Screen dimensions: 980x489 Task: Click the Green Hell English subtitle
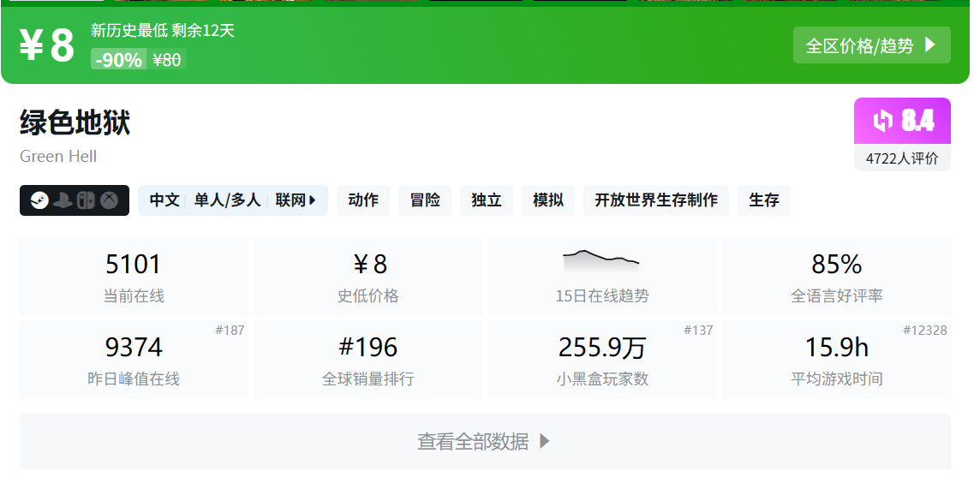(x=58, y=156)
